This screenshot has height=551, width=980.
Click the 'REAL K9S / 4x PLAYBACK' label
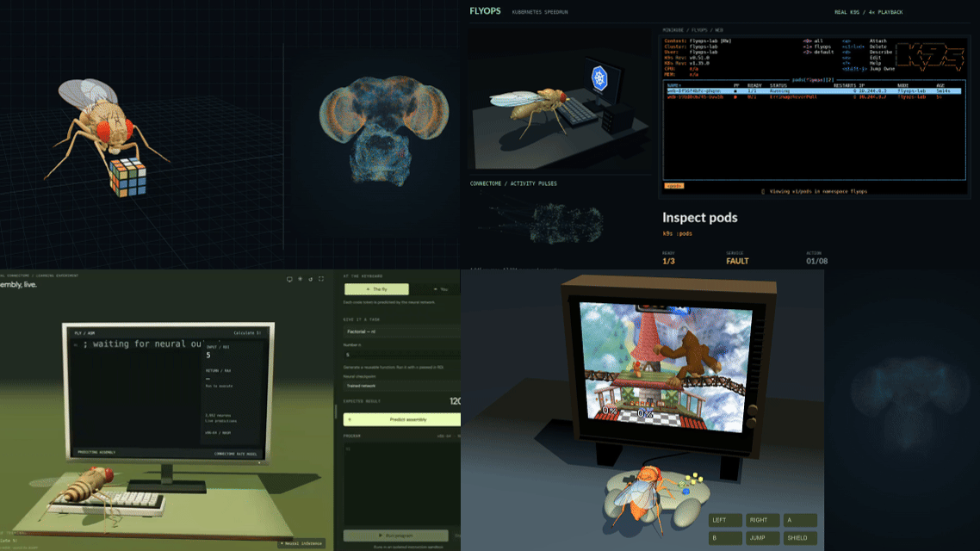pos(869,12)
